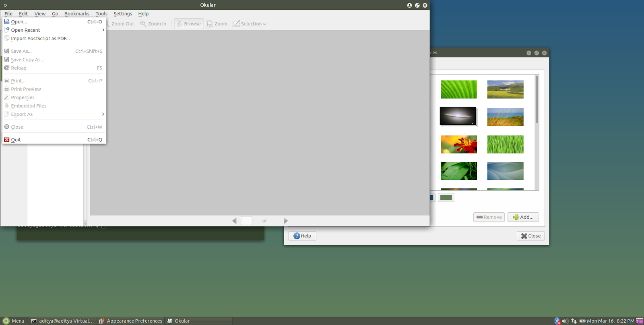Open the Settings menu
644x325 pixels.
pos(123,14)
